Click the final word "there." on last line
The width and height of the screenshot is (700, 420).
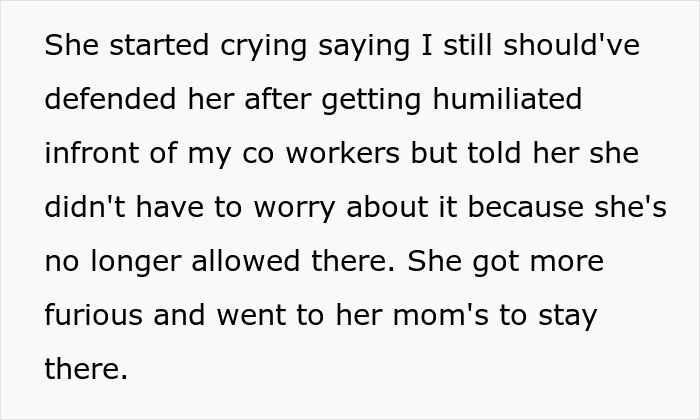pos(86,370)
